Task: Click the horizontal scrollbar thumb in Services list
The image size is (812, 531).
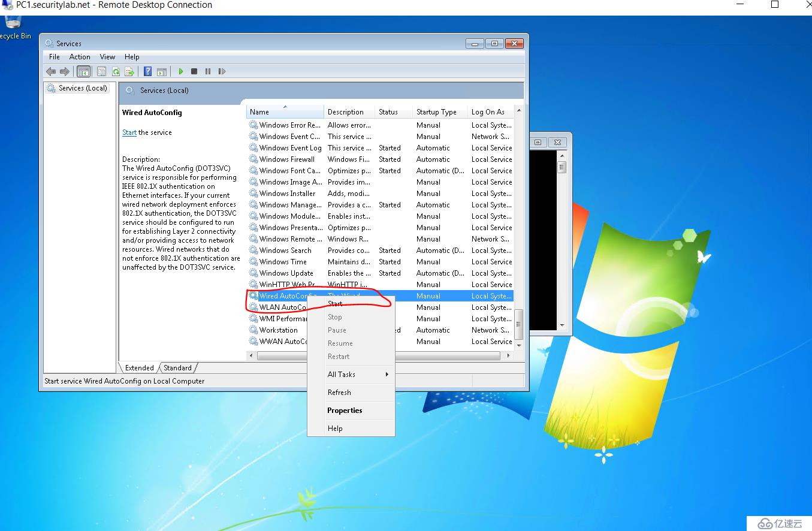Action: [x=378, y=355]
